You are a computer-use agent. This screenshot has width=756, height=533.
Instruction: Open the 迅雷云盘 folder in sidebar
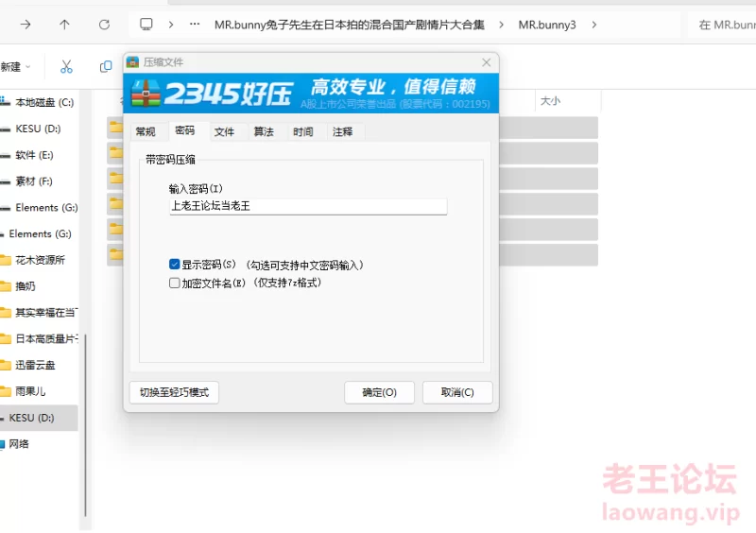click(x=35, y=365)
